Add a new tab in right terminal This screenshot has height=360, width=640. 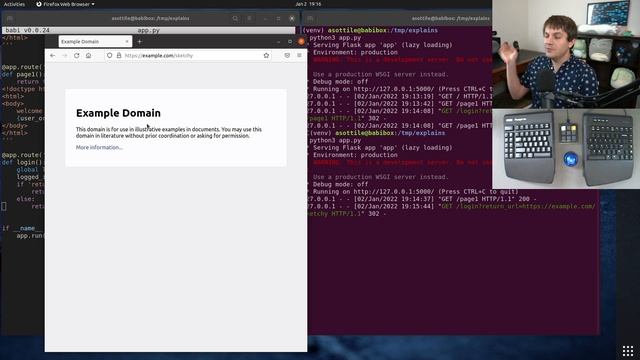(310, 18)
